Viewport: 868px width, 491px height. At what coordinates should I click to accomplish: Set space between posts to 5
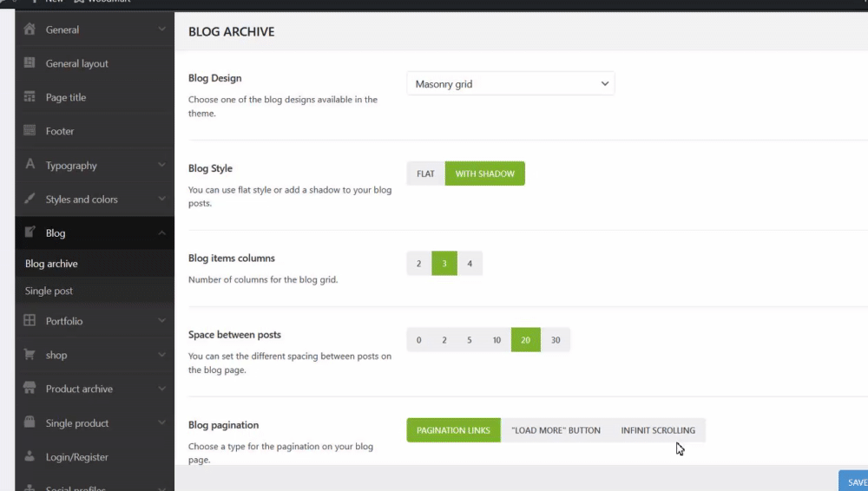tap(470, 340)
